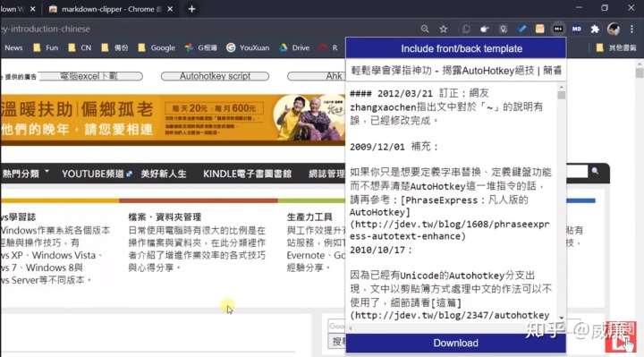Close the markdown-clipper tab

click(170, 9)
